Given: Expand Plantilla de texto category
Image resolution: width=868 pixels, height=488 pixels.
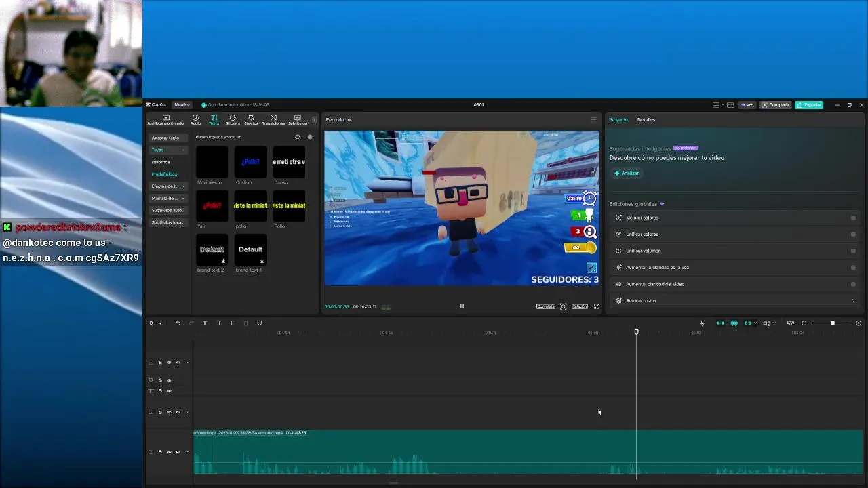Looking at the screenshot, I should click(x=168, y=199).
